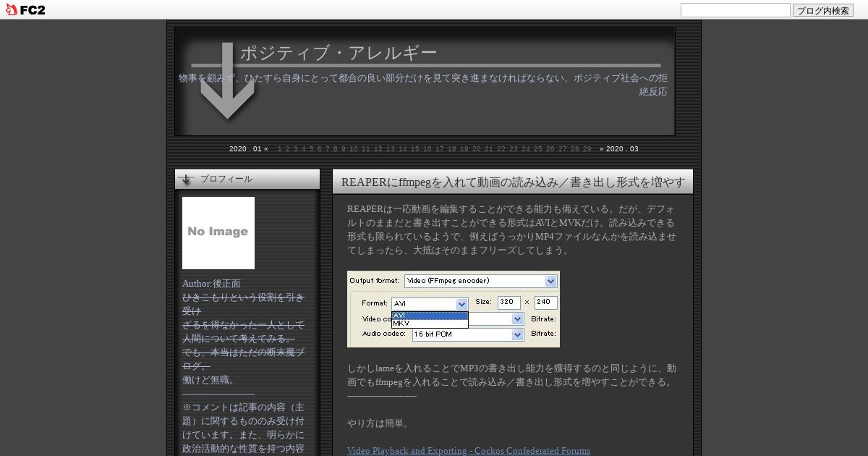This screenshot has height=456, width=868.
Task: Select calendar day 29
Action: click(587, 149)
